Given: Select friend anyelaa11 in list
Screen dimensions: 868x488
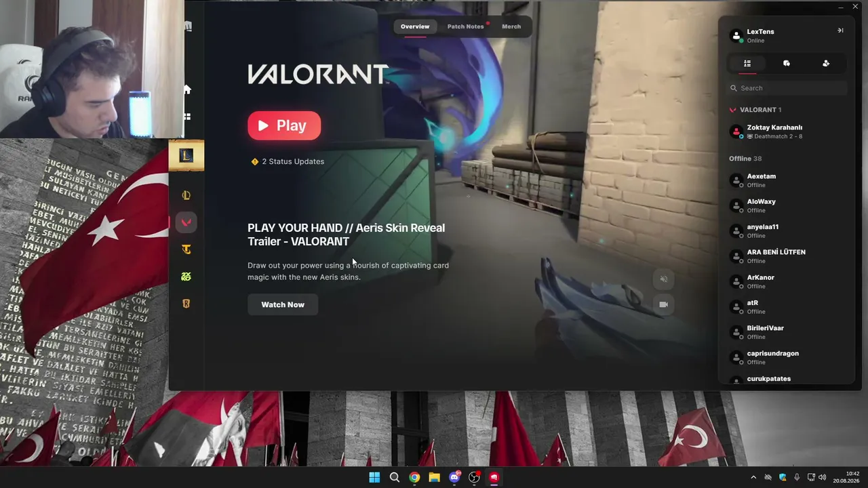Looking at the screenshot, I should pos(787,231).
